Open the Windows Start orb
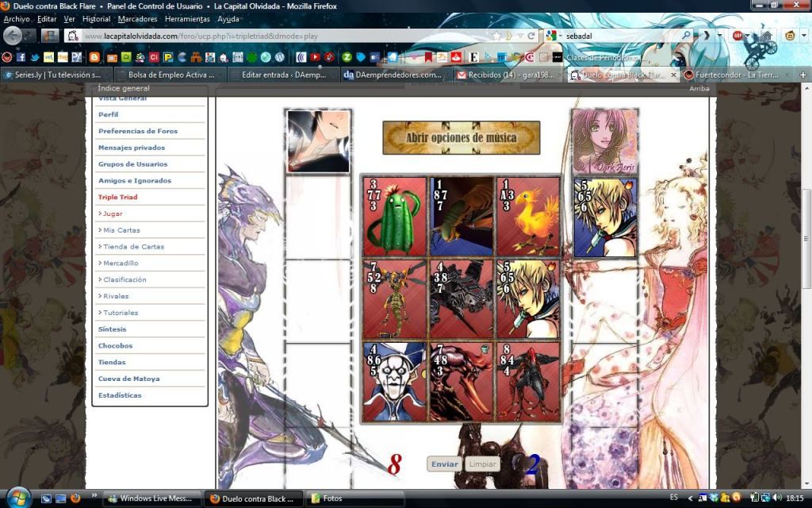This screenshot has height=508, width=812. pos(19,498)
